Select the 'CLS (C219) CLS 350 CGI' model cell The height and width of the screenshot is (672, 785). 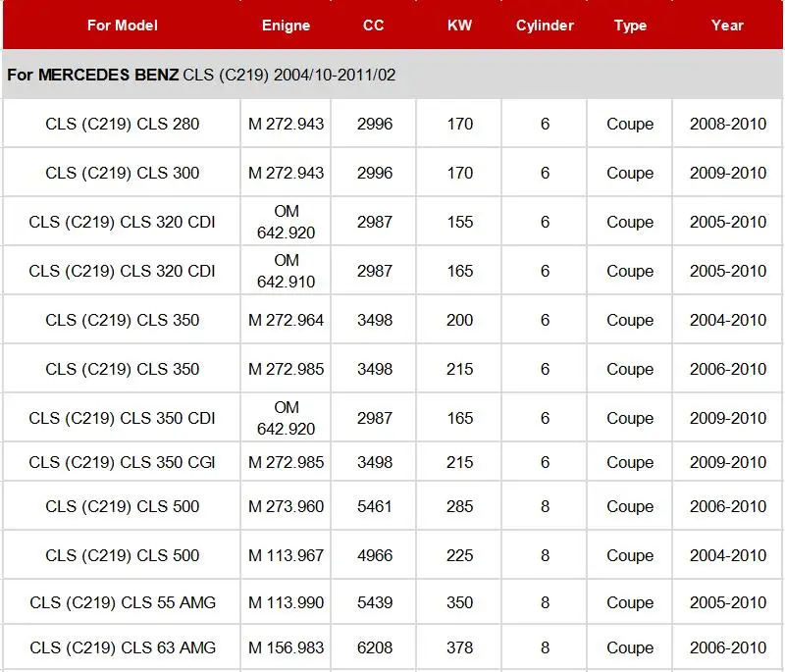click(x=122, y=462)
